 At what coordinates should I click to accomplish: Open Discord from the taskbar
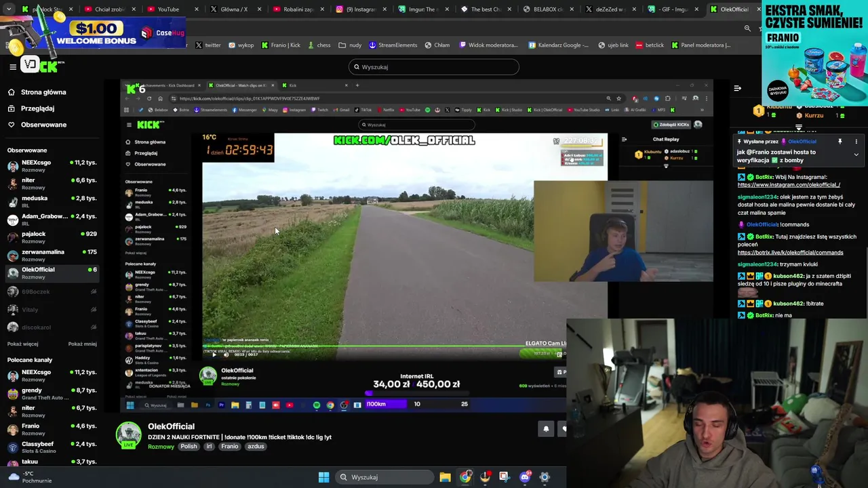pos(525,477)
